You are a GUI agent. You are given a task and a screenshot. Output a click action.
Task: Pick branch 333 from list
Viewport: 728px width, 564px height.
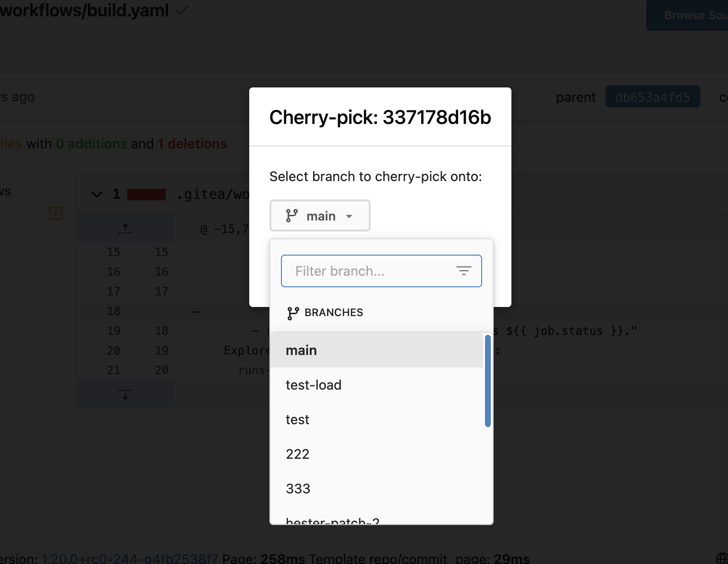[x=377, y=489]
